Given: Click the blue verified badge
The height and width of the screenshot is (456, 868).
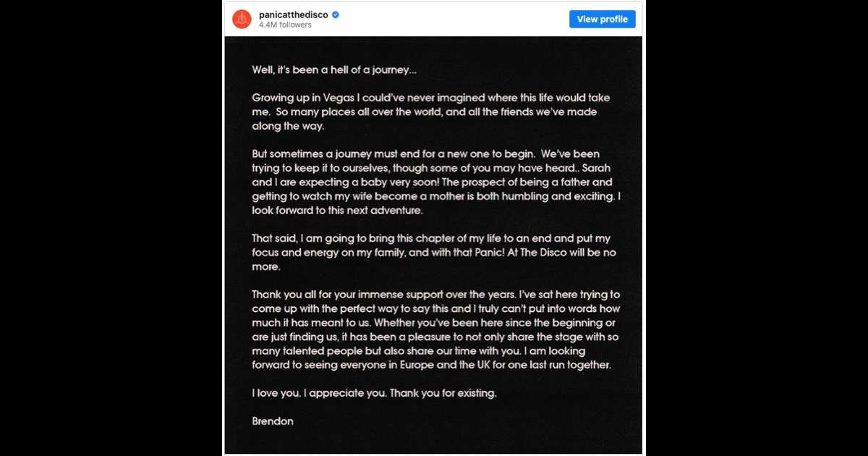Looking at the screenshot, I should 336,14.
